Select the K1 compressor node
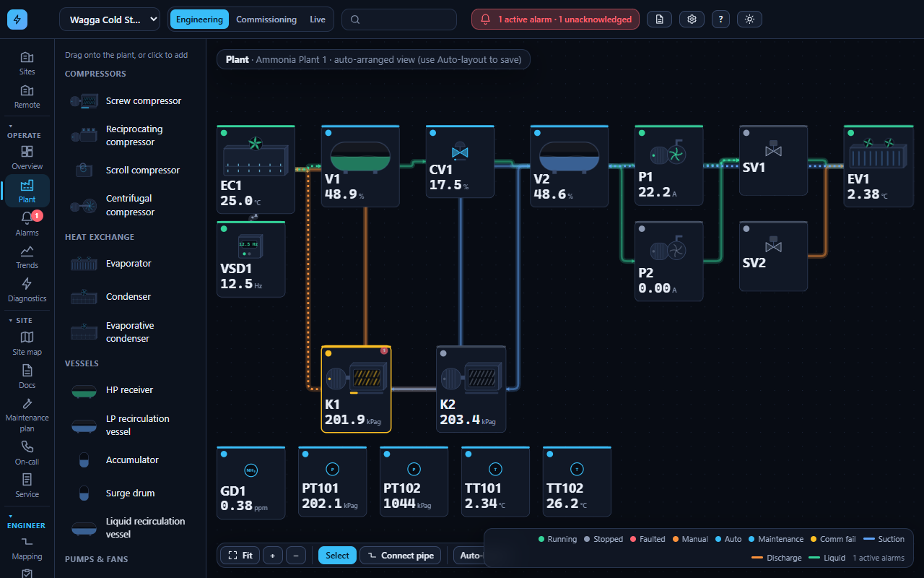Screen dimensions: 924x578 357,389
